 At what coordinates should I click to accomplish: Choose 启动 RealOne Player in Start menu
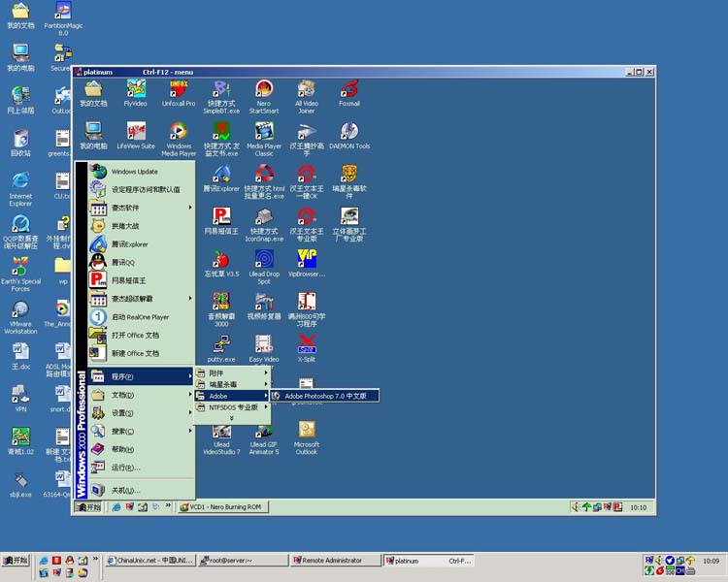tap(140, 317)
